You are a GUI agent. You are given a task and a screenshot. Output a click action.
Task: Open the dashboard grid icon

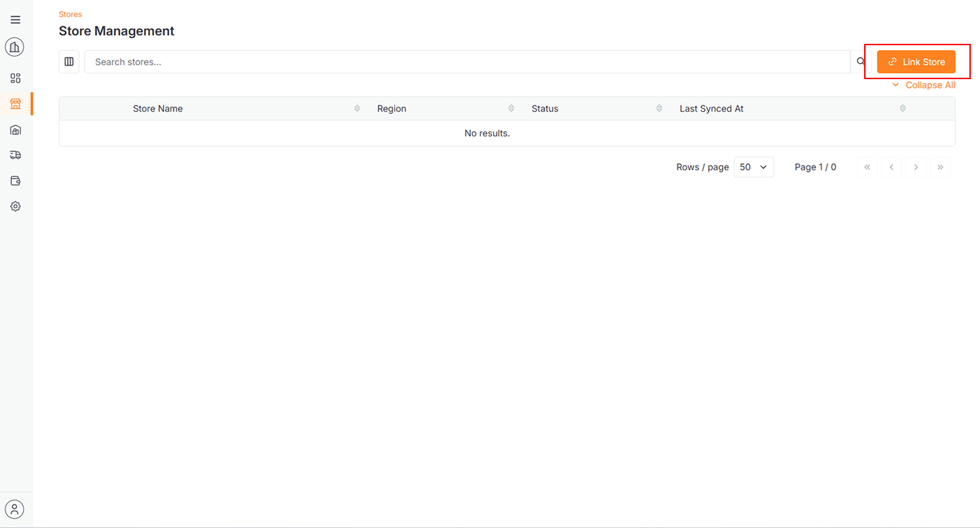16,78
